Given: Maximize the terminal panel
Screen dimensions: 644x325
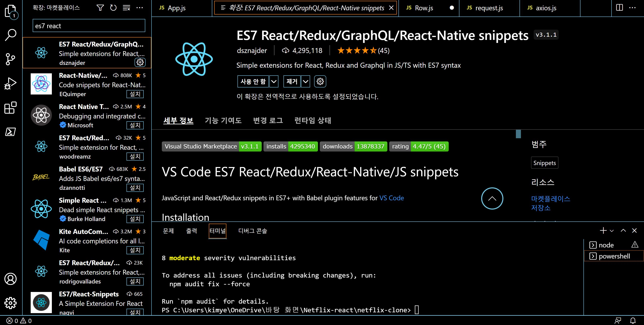Looking at the screenshot, I should (623, 230).
